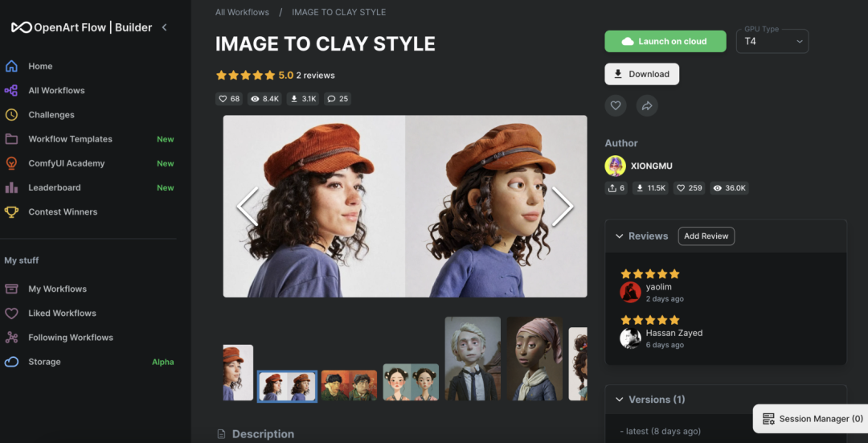Open Challenges in the sidebar

click(51, 115)
